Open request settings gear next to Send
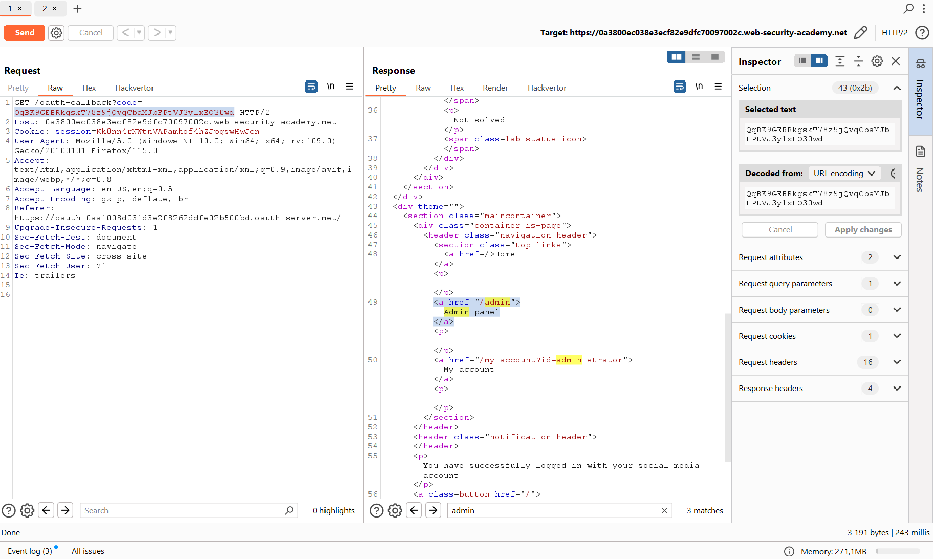933x560 pixels. pos(56,33)
